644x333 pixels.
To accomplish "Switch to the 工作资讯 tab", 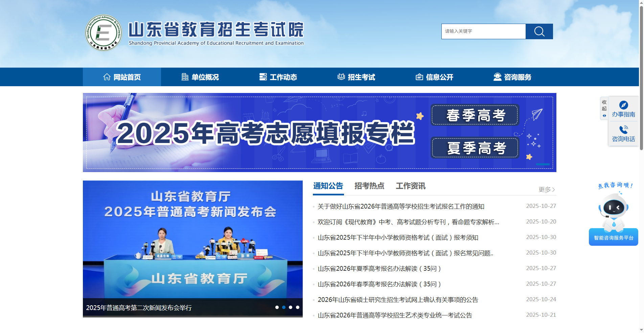I will 411,186.
